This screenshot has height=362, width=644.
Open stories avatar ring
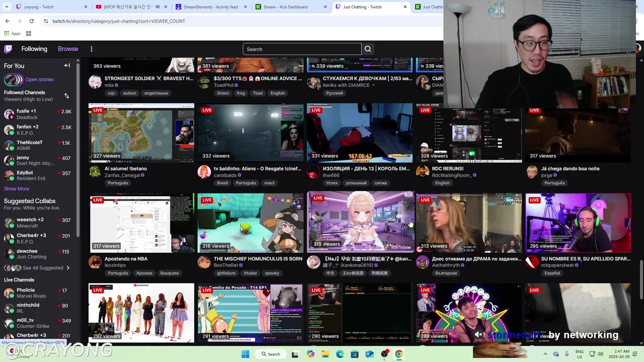(x=14, y=79)
